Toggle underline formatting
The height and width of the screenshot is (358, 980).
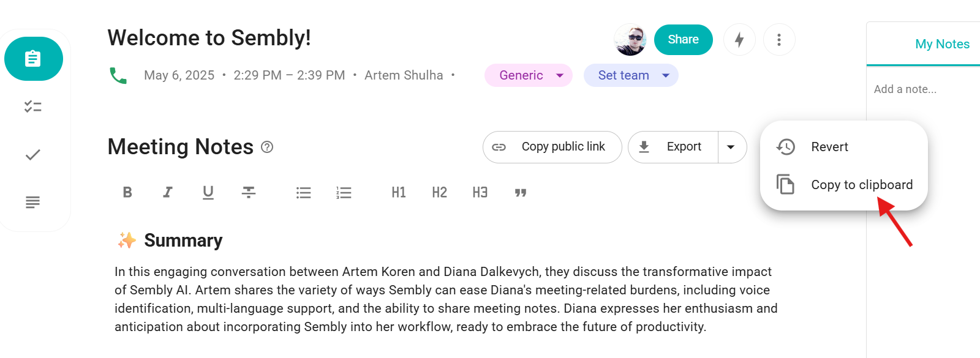click(208, 193)
